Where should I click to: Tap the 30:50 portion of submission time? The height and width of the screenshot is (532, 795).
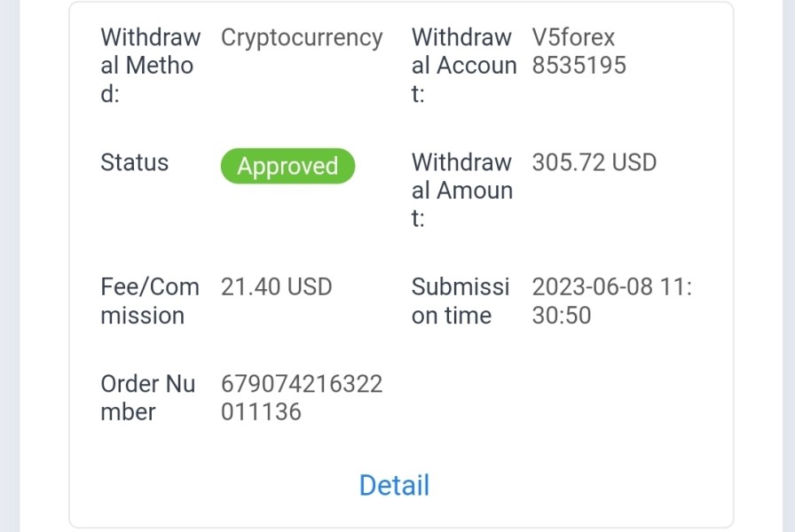pos(562,316)
